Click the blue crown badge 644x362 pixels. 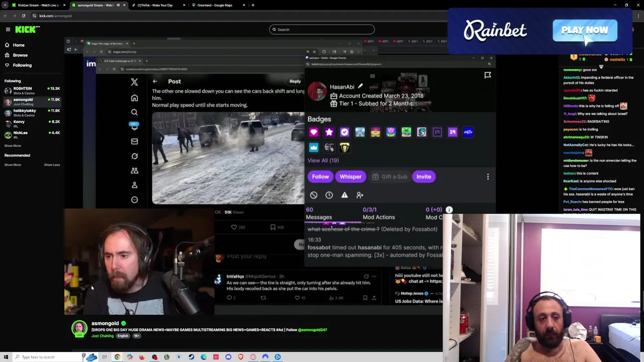click(x=313, y=147)
